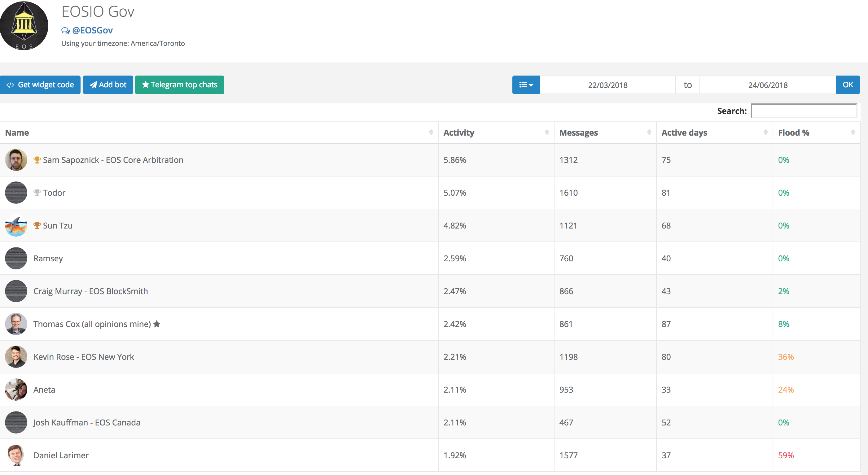Click the EOSIO Gov page title

pos(98,11)
